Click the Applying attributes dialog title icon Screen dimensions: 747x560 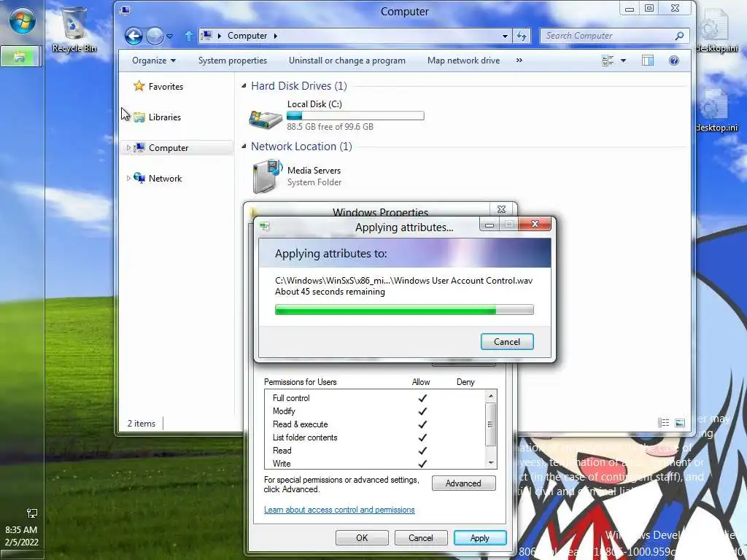pyautogui.click(x=265, y=227)
